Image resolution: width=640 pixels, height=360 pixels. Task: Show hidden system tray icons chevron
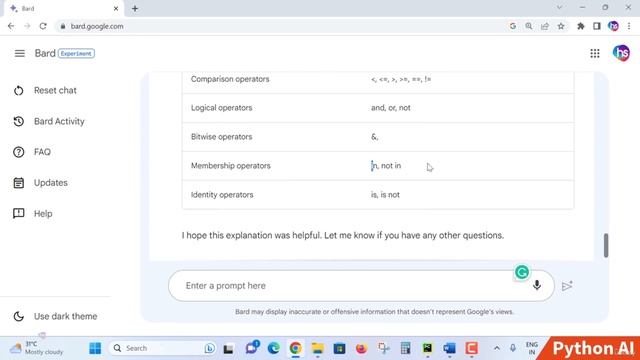click(x=497, y=348)
